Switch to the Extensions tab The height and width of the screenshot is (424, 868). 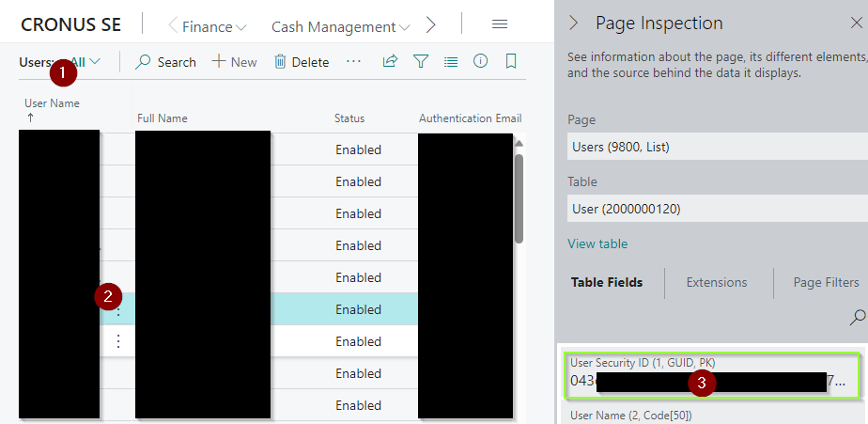tap(717, 282)
